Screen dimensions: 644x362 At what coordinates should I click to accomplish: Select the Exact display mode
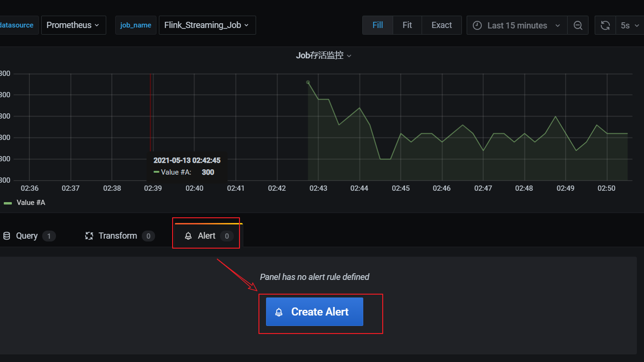coord(442,25)
